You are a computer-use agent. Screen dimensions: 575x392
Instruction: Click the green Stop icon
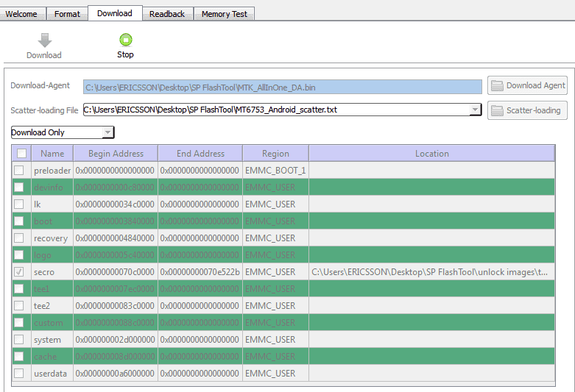[125, 40]
